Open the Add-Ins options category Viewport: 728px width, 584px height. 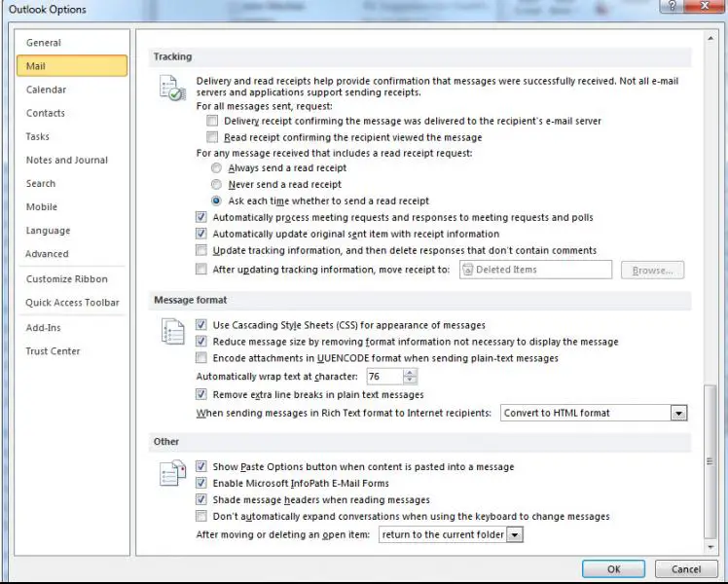(x=71, y=328)
